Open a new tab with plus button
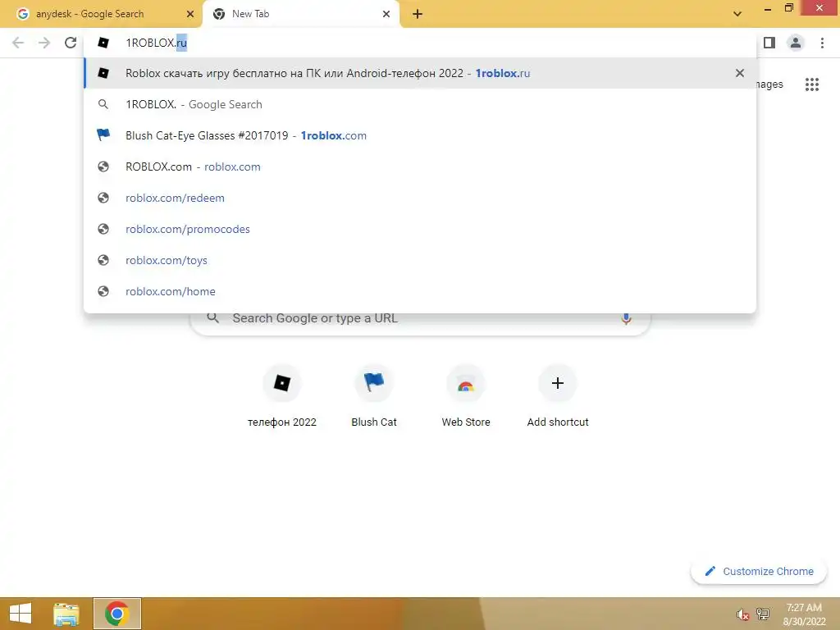 [x=418, y=14]
